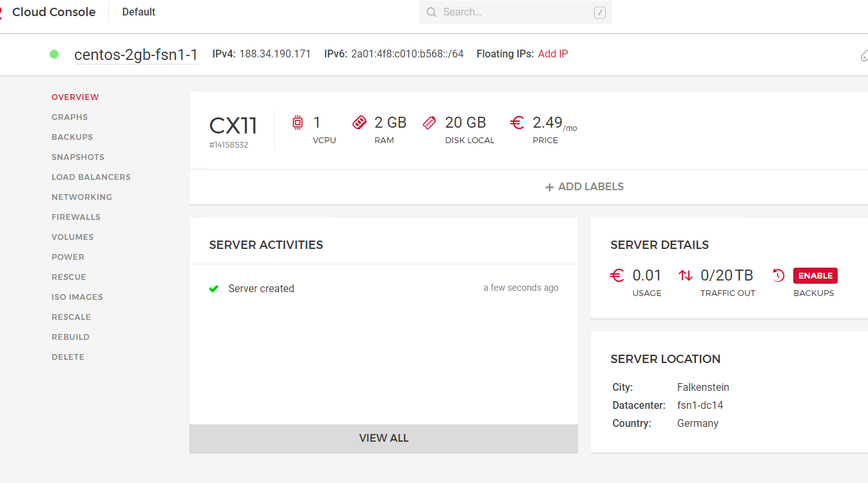Click the traffic out arrows icon

click(x=686, y=275)
